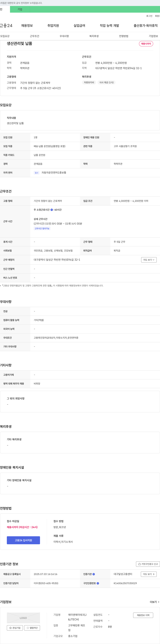Click 퇴직금 retirement pay cell

pyautogui.click(x=117, y=251)
